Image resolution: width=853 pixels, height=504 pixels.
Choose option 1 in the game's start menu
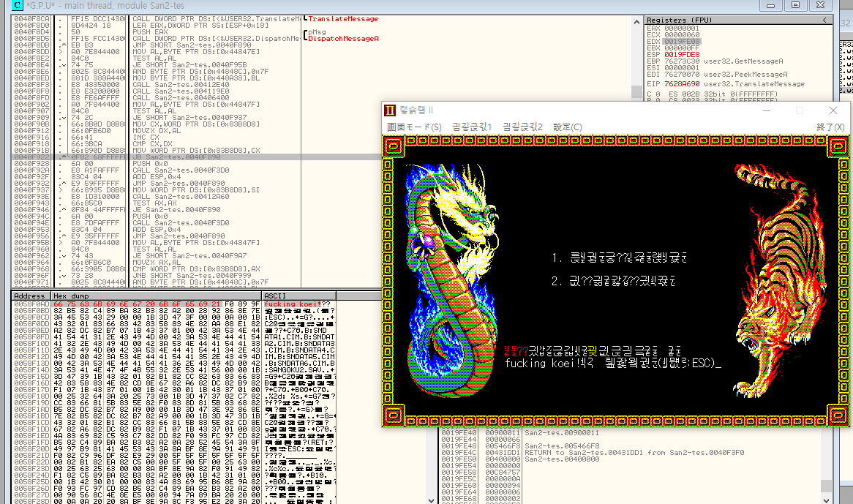pos(619,257)
